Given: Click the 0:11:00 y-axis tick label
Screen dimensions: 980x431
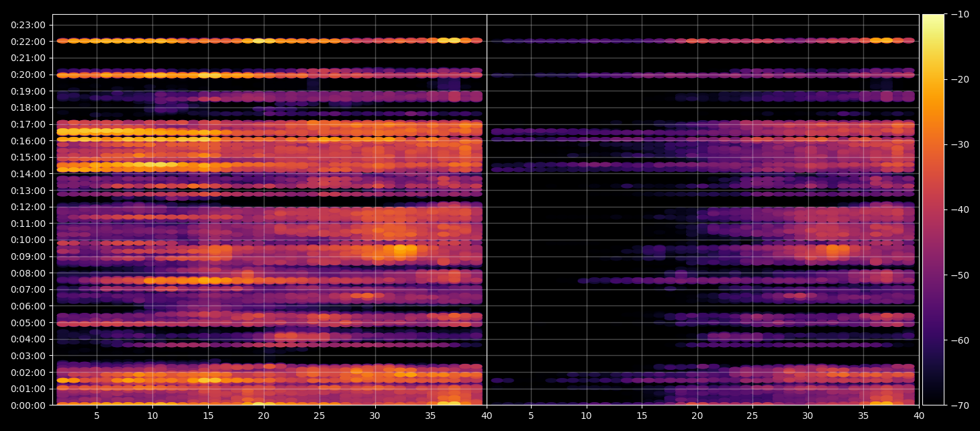Looking at the screenshot, I should tap(28, 224).
